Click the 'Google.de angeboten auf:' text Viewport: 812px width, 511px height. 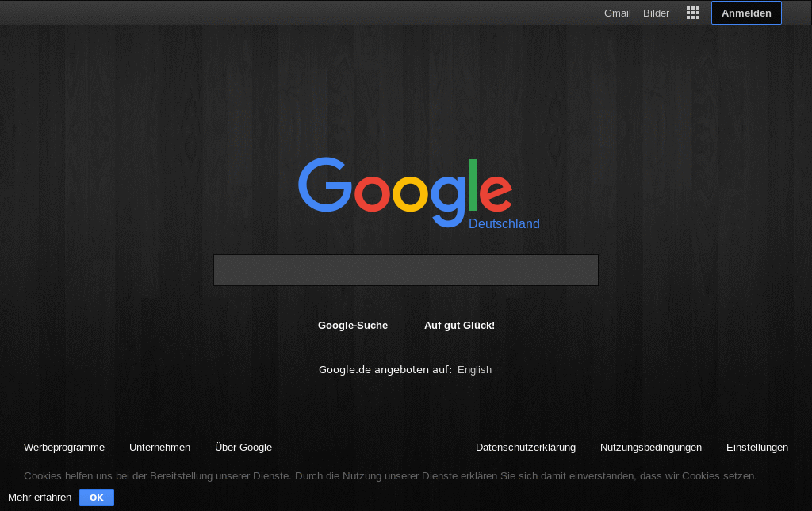pos(385,370)
